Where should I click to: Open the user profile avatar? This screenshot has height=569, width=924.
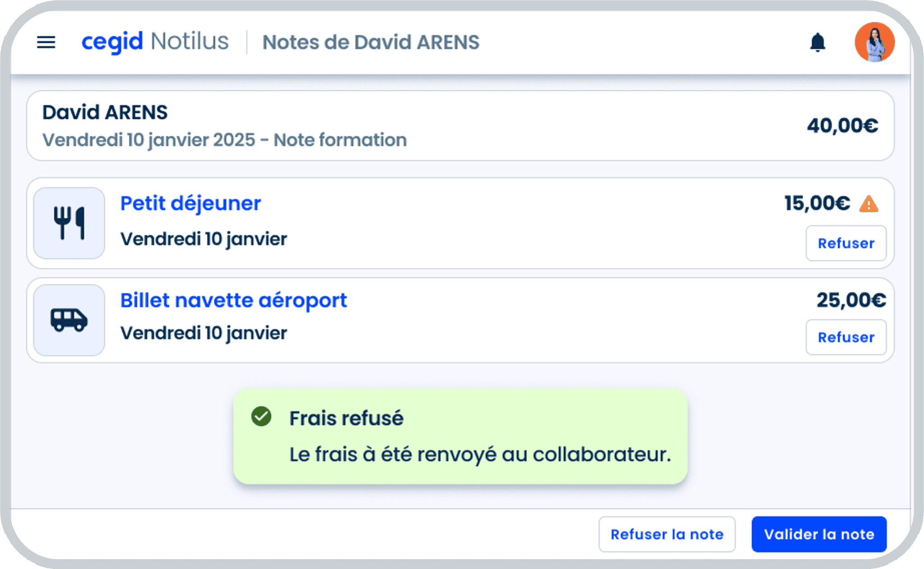pyautogui.click(x=874, y=42)
